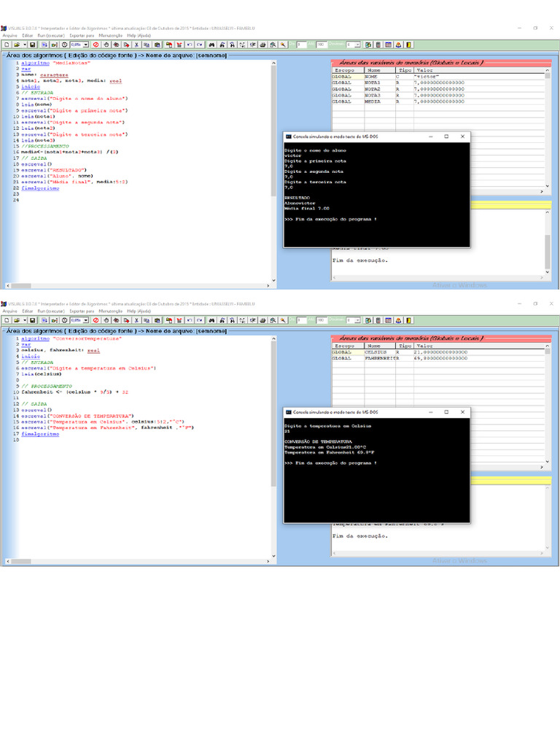Open Exportar para menu in bottom window
The image size is (560, 747).
(82, 311)
